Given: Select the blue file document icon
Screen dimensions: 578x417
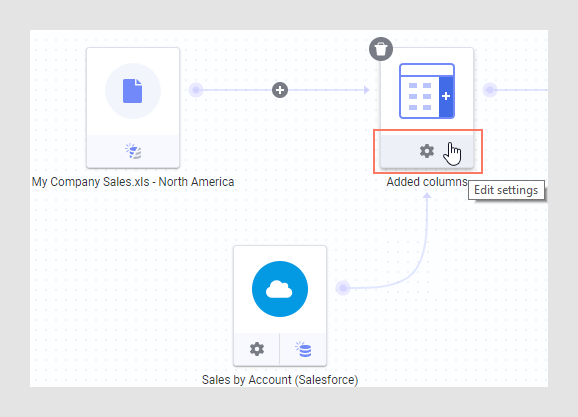Looking at the screenshot, I should tap(133, 91).
